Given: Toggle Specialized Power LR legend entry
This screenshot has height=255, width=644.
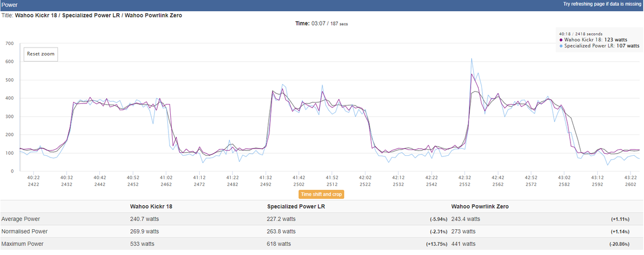Looking at the screenshot, I should [599, 46].
